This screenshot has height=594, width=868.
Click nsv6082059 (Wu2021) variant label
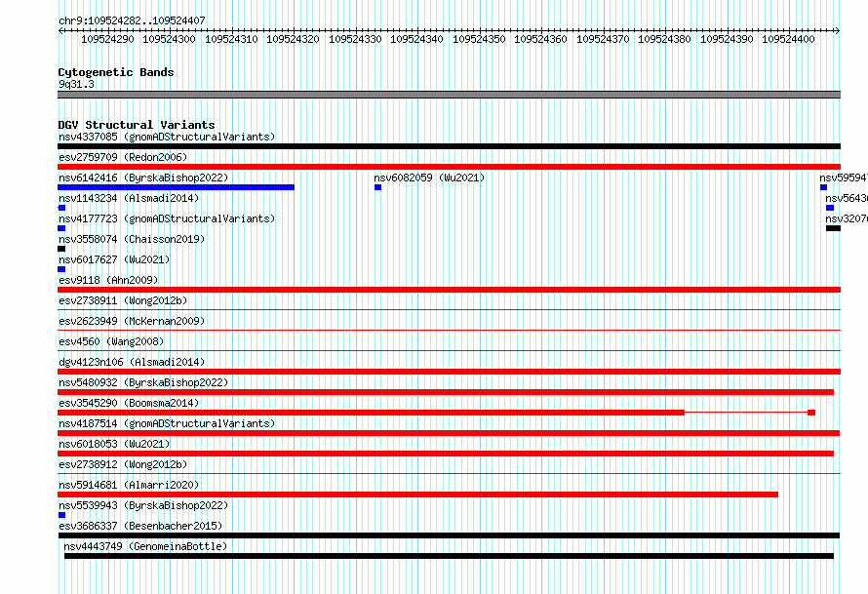click(x=429, y=178)
